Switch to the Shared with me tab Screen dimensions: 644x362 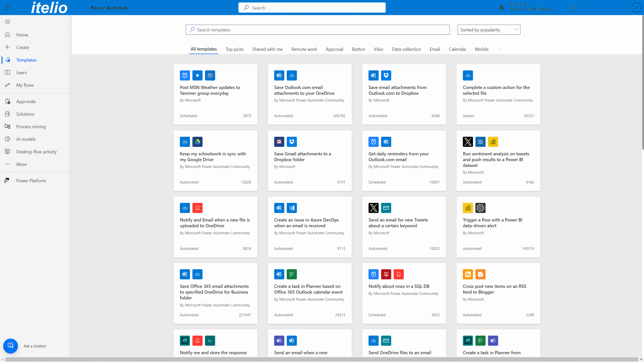click(267, 49)
